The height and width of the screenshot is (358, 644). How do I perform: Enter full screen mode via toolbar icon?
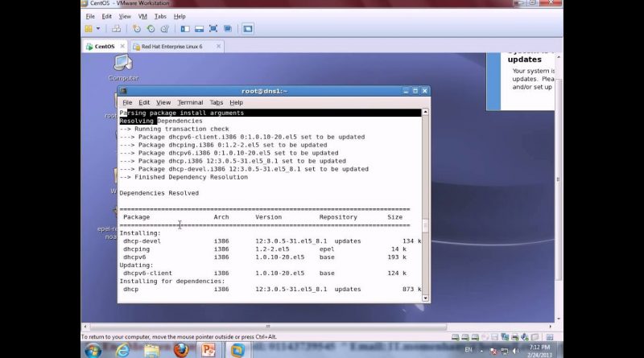pos(213,29)
